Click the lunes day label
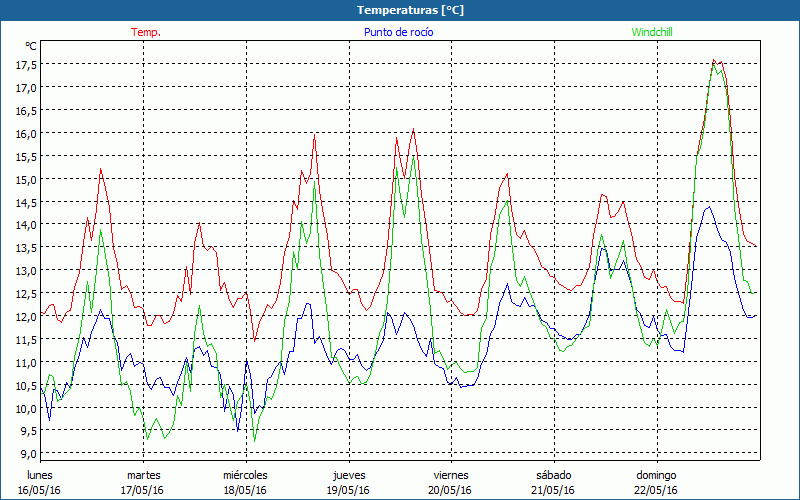 click(40, 475)
